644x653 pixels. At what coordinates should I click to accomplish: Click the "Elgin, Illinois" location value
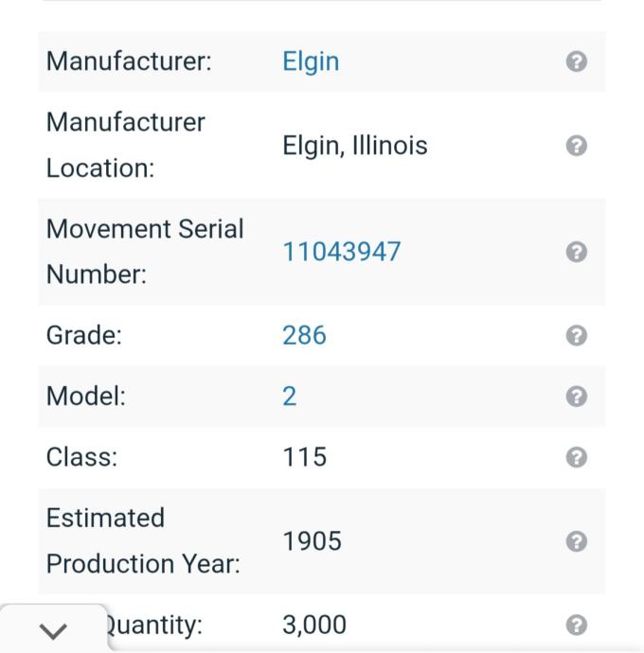[354, 146]
